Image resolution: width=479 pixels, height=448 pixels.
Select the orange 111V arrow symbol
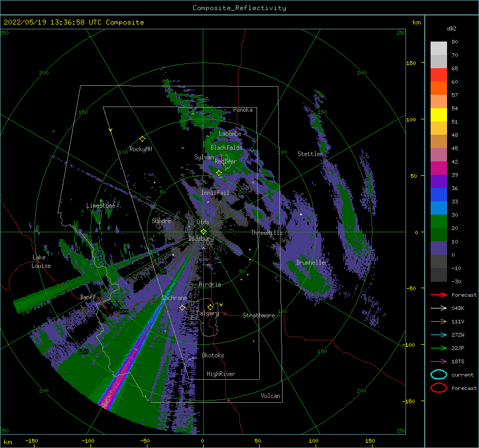click(439, 321)
